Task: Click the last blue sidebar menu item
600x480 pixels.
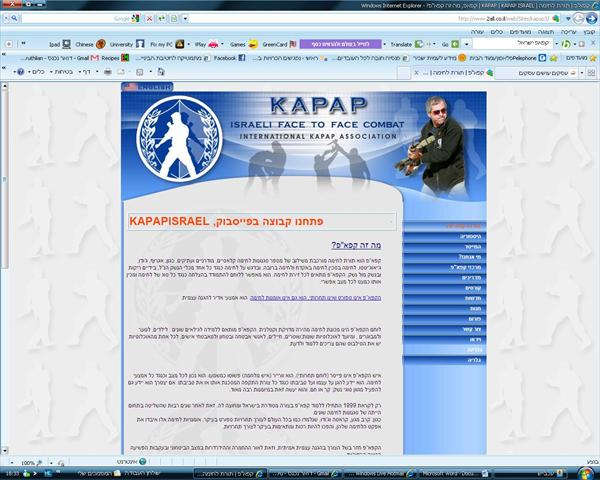Action: click(444, 360)
